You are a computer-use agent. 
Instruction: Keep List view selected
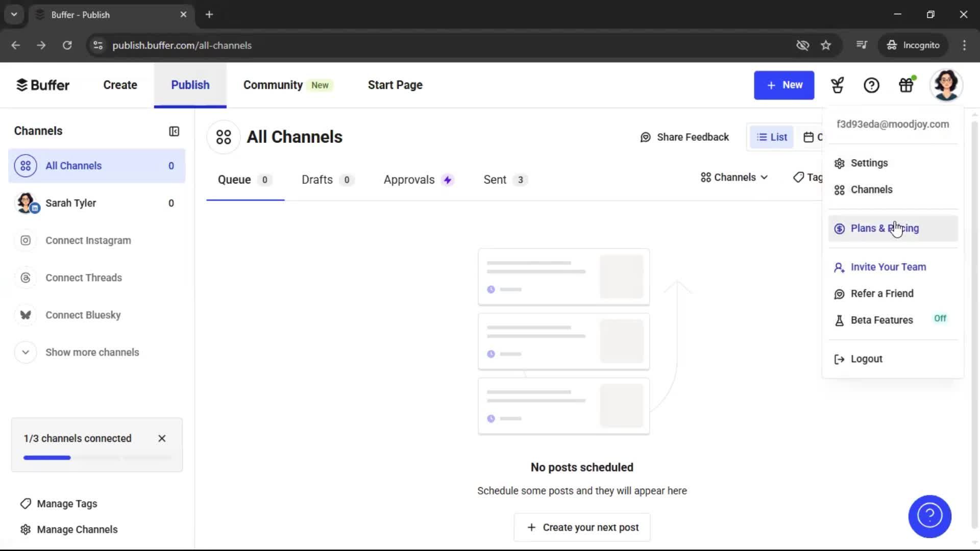771,137
